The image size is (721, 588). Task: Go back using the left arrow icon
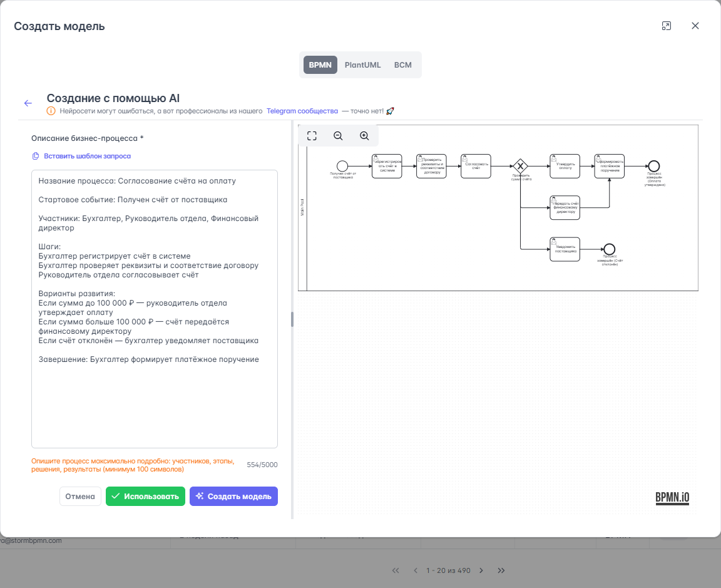[x=28, y=103]
